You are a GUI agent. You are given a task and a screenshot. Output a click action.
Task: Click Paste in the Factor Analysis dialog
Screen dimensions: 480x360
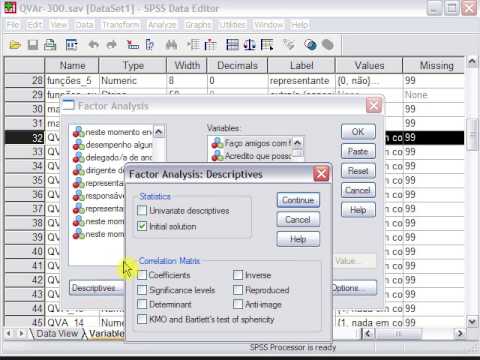point(358,152)
